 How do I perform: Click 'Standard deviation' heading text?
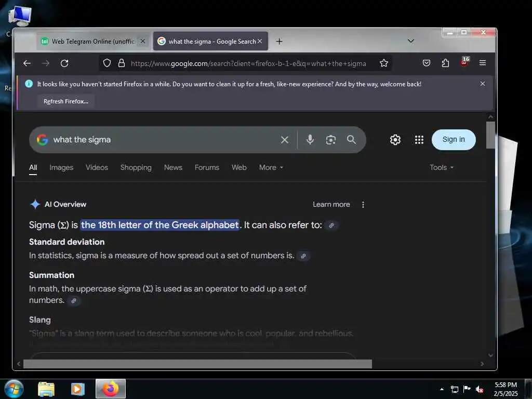click(x=67, y=242)
